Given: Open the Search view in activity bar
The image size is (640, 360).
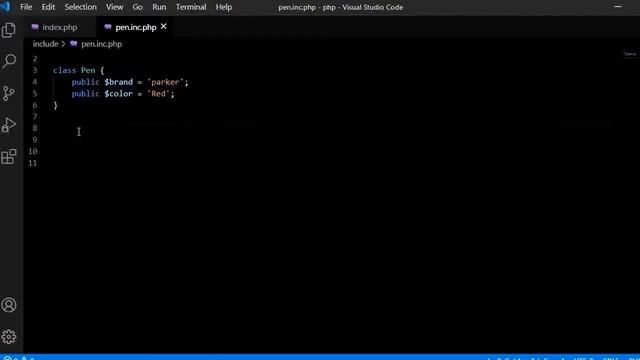Looking at the screenshot, I should pyautogui.click(x=9, y=61).
